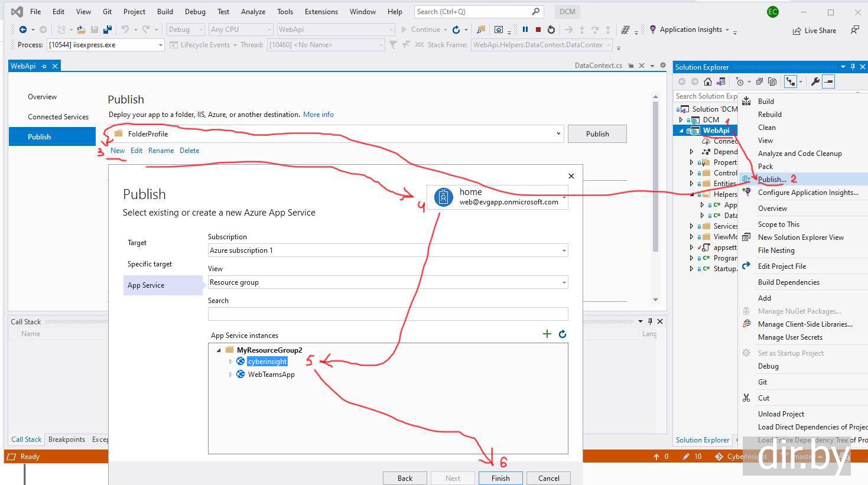Image resolution: width=868 pixels, height=485 pixels.
Task: Click Home icon in Solution Explorer toolbar
Action: pyautogui.click(x=707, y=82)
